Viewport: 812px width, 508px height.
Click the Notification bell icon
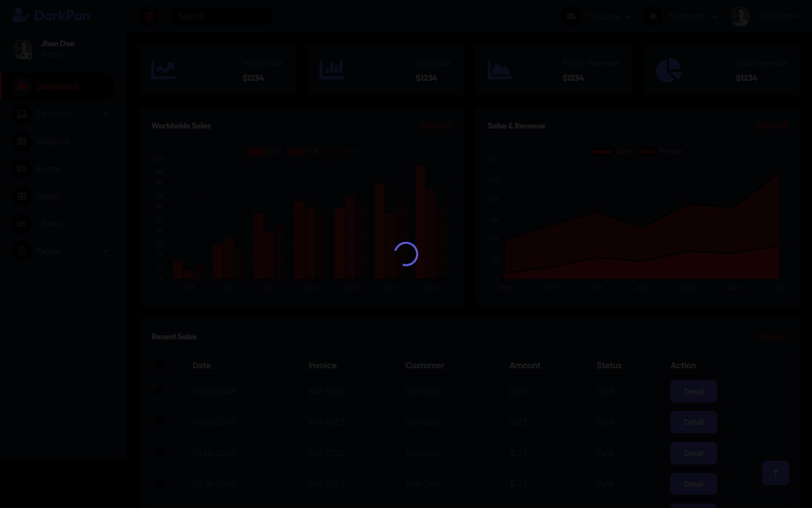tap(653, 16)
